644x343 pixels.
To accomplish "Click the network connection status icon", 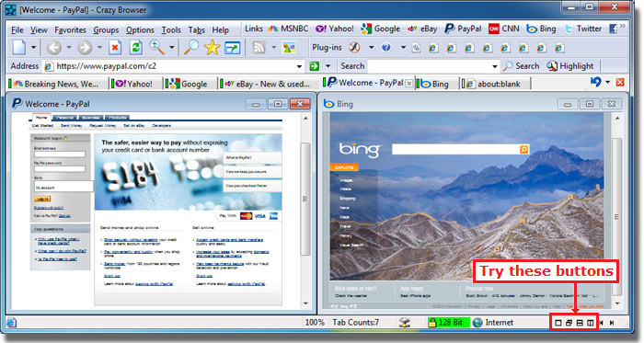I will tap(405, 323).
